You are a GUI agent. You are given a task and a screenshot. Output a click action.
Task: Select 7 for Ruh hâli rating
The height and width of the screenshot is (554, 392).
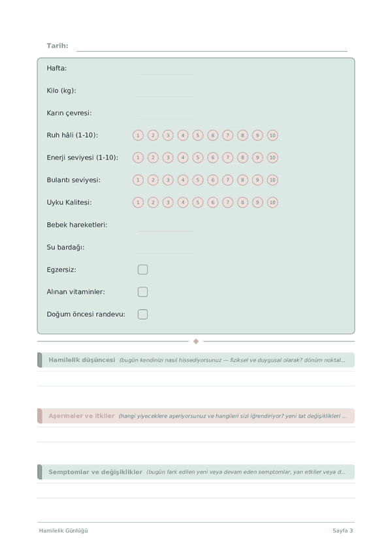pos(227,135)
